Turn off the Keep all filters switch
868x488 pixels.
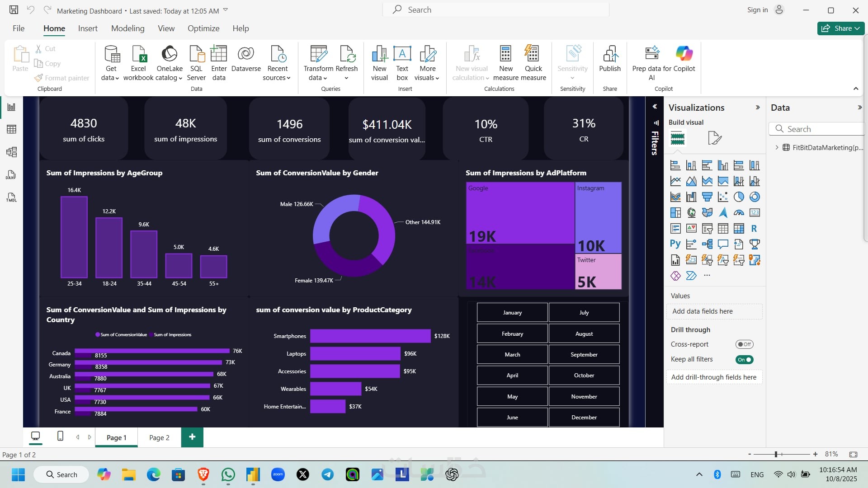pyautogui.click(x=744, y=360)
